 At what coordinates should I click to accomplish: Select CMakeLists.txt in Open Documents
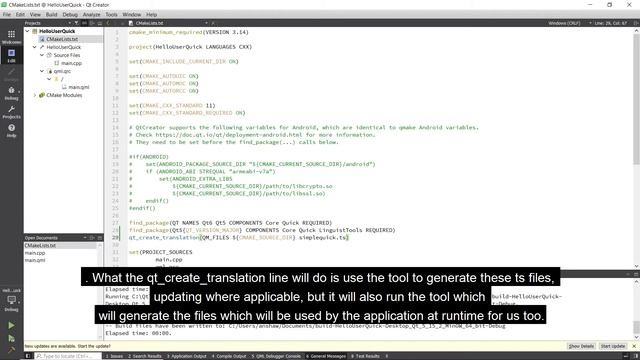click(x=40, y=246)
